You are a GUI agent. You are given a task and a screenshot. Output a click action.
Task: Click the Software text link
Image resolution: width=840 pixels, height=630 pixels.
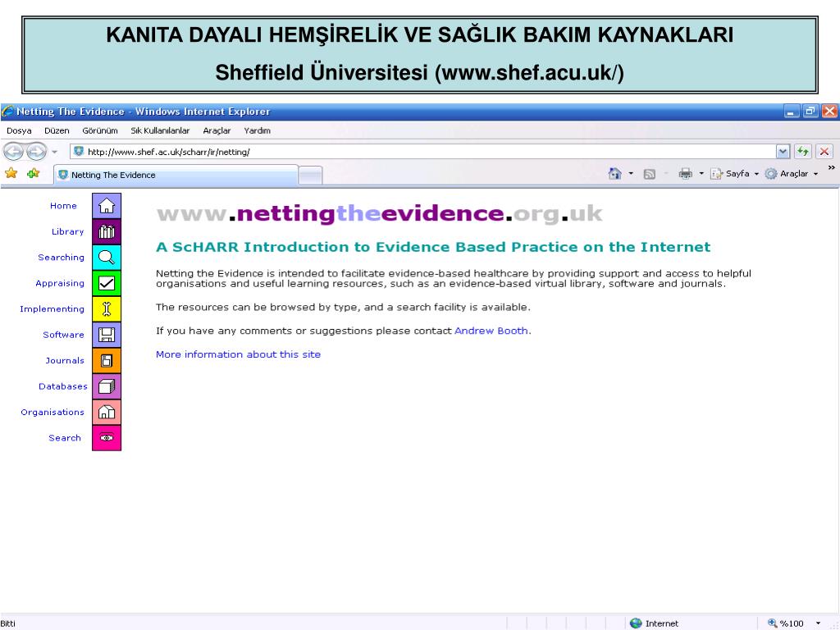coord(63,335)
